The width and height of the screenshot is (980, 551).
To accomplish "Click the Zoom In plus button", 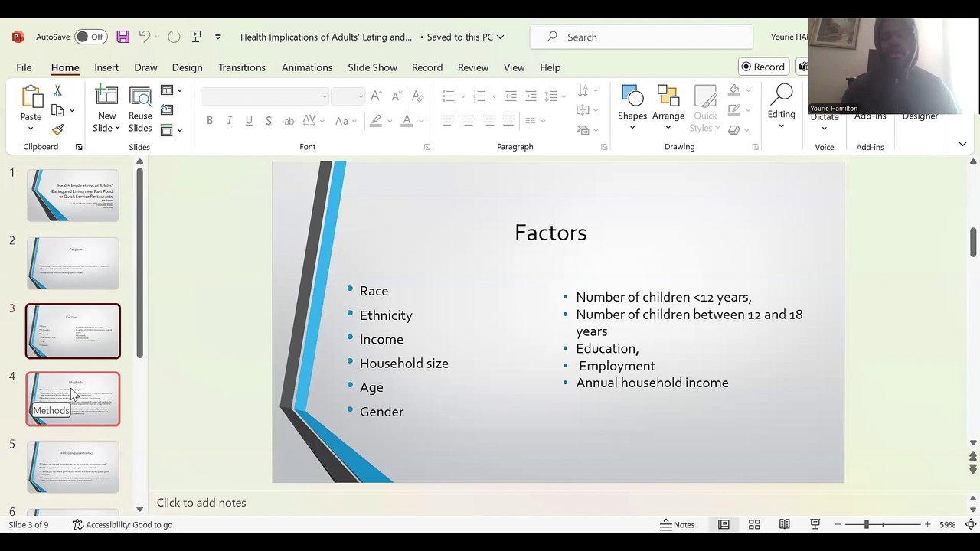I will [x=928, y=524].
